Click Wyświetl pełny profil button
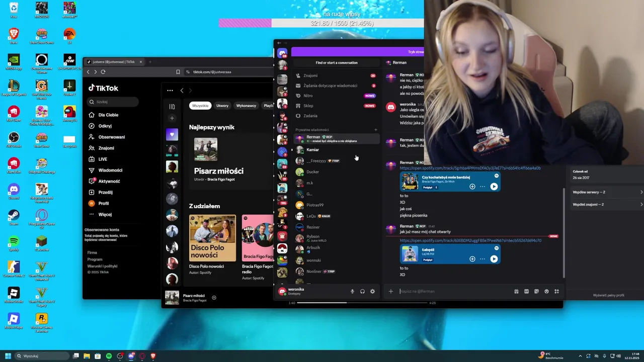Viewport: 644px width, 362px height. (x=608, y=295)
